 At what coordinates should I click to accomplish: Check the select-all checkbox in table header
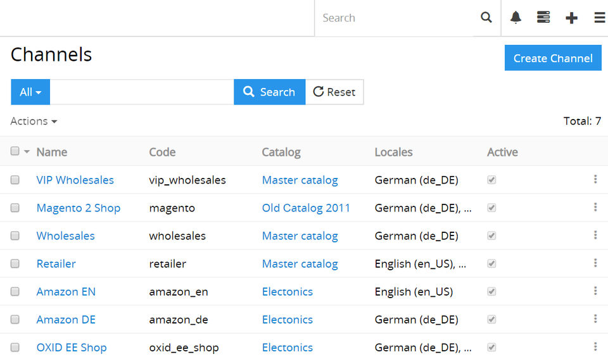[15, 151]
